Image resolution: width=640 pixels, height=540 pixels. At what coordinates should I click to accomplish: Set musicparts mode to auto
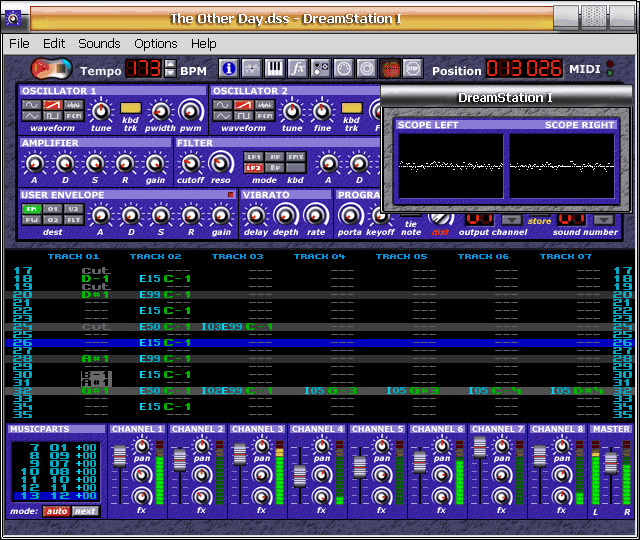(x=57, y=511)
